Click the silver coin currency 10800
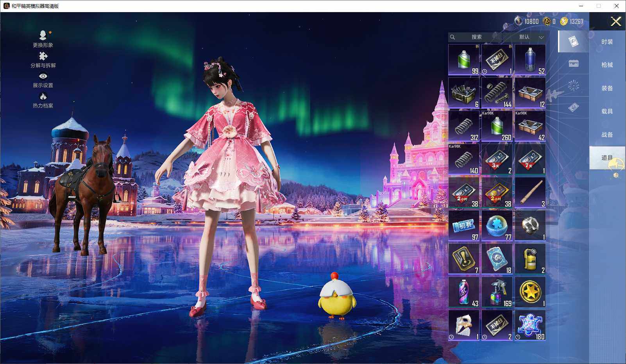This screenshot has width=626, height=364. point(527,21)
